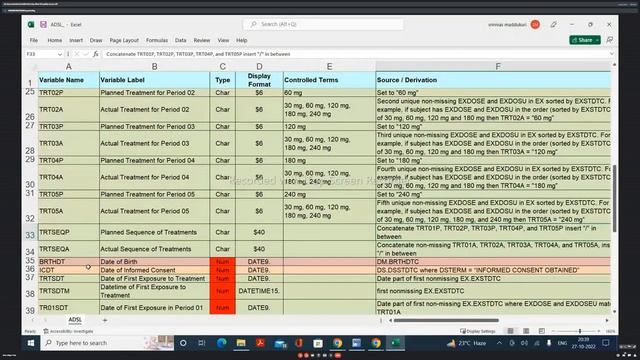This screenshot has height=360, width=640.
Task: Open the Draw ribbon tab
Action: click(x=96, y=40)
